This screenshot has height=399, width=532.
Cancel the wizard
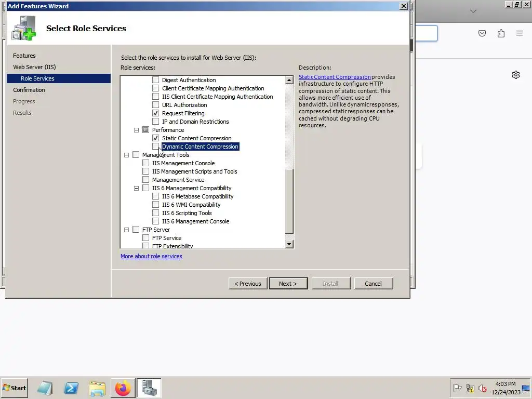[373, 283]
